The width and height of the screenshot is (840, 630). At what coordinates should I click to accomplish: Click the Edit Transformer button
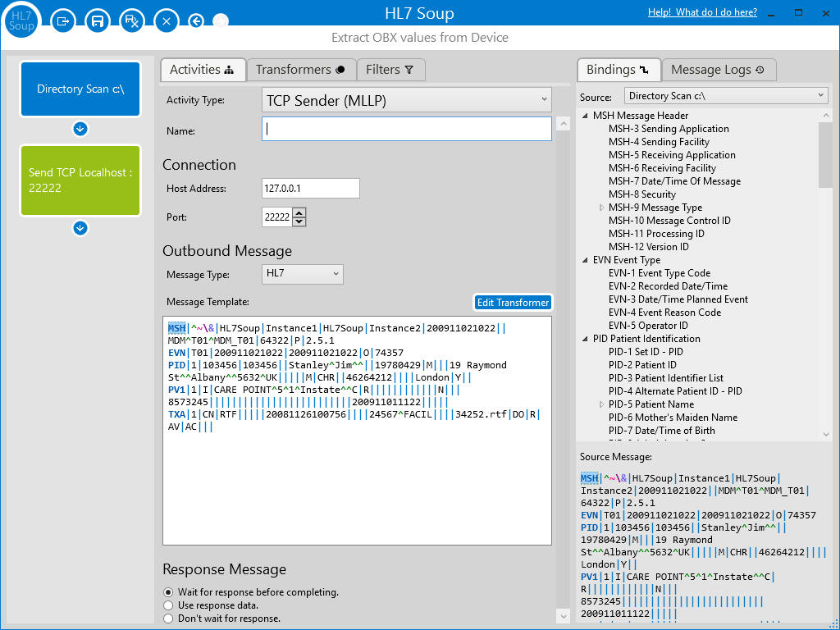pos(513,303)
